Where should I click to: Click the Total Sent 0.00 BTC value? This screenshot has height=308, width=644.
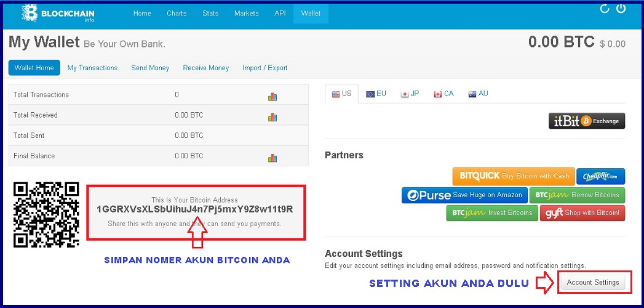coord(189,136)
